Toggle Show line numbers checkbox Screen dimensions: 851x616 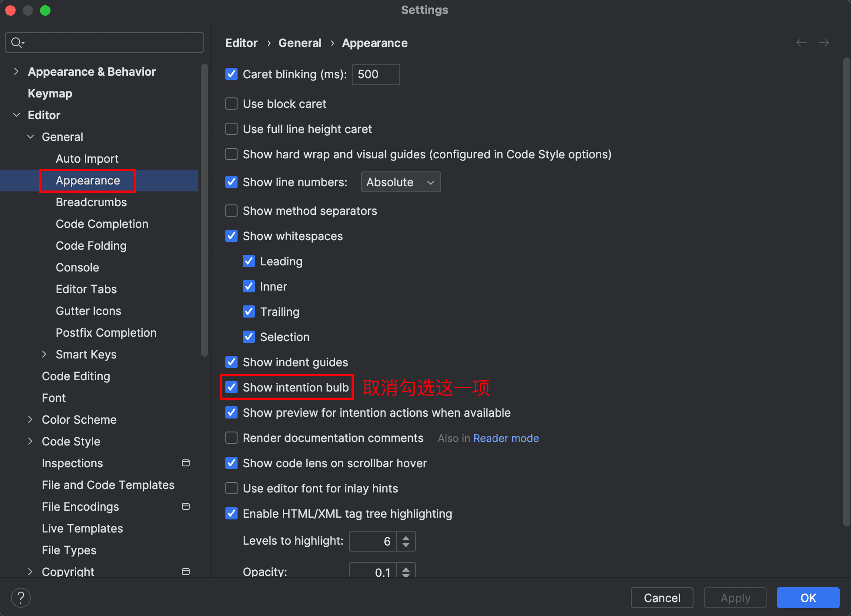tap(231, 182)
